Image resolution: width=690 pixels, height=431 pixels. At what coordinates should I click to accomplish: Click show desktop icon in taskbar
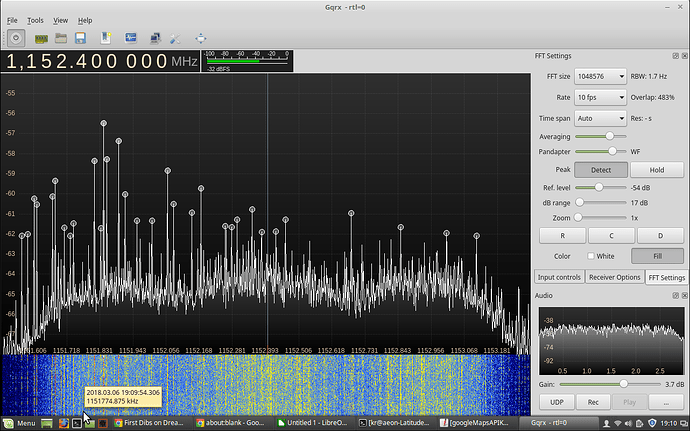coord(47,424)
